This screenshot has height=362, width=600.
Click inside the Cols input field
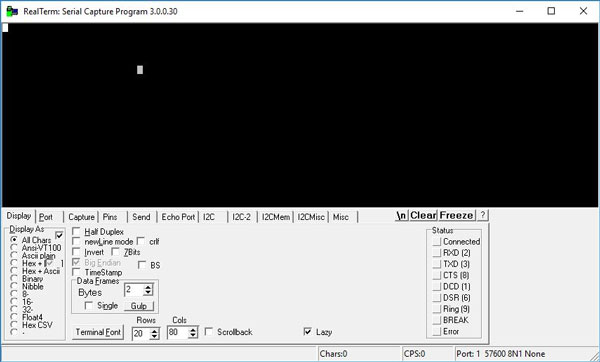178,333
